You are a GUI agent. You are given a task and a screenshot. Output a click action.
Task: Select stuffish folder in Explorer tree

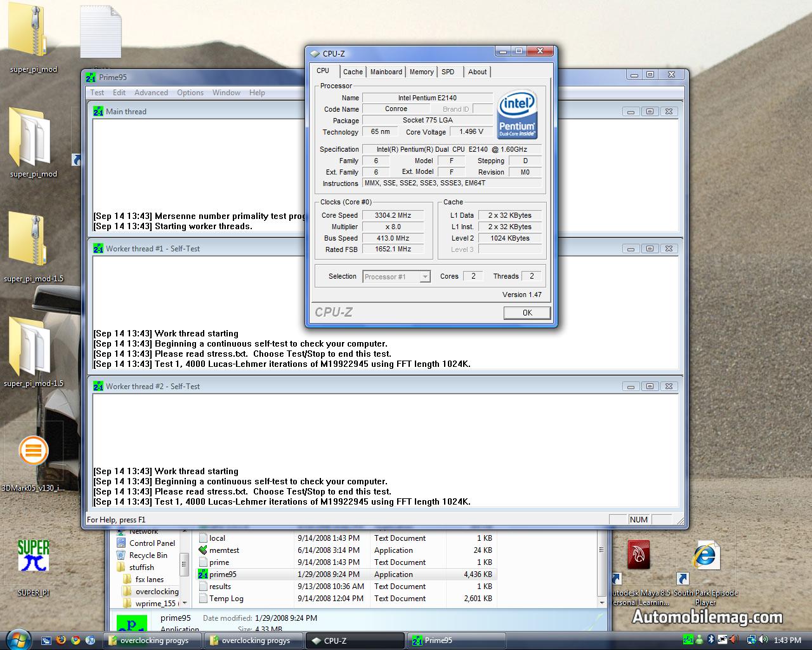point(135,567)
